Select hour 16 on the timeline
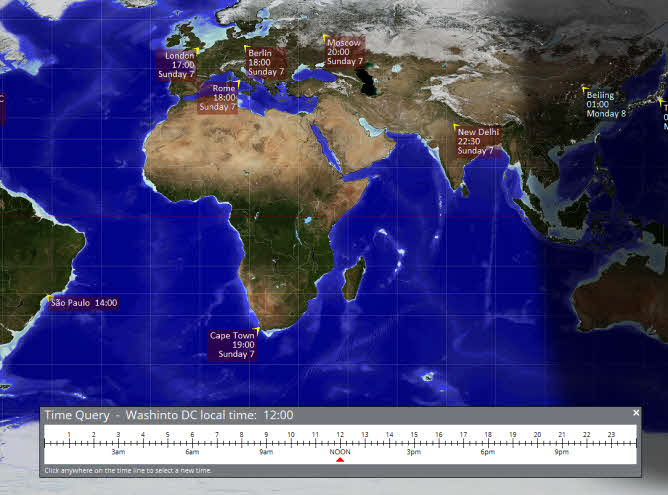The image size is (668, 495). point(439,435)
